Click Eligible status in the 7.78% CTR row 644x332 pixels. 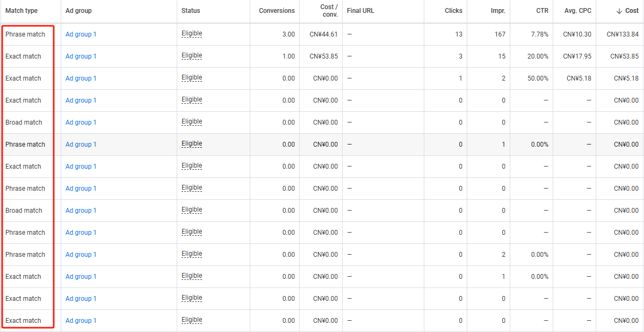click(192, 33)
